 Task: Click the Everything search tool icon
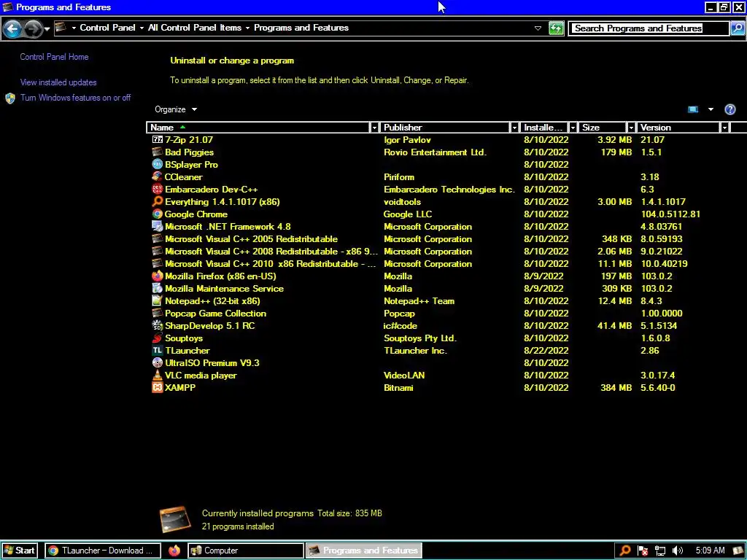pyautogui.click(x=158, y=201)
